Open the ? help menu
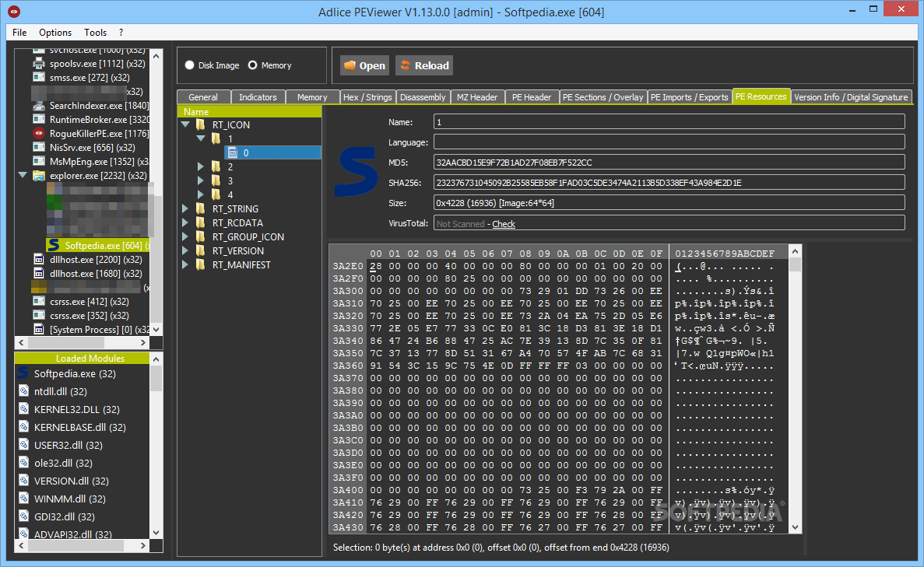This screenshot has width=924, height=567. click(121, 33)
